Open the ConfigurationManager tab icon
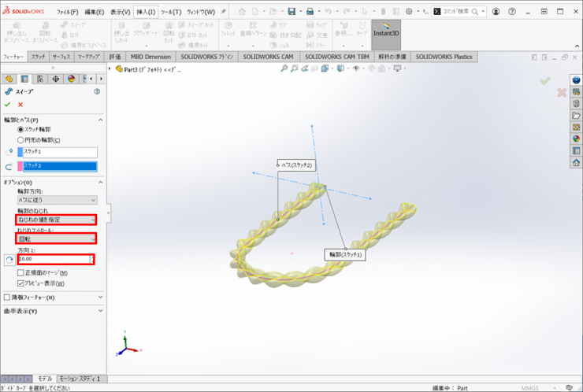The width and height of the screenshot is (583, 392). (x=39, y=79)
